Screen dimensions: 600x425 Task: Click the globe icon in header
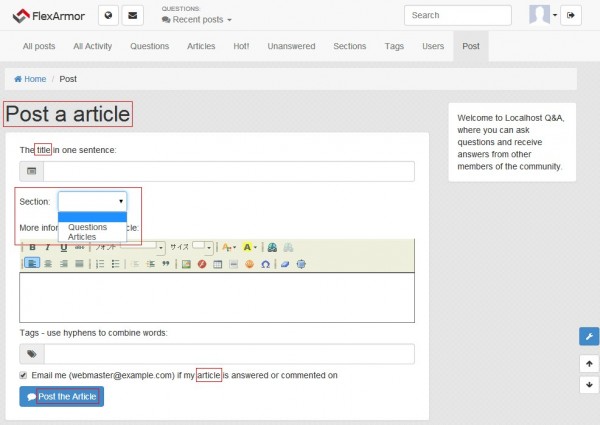(109, 15)
